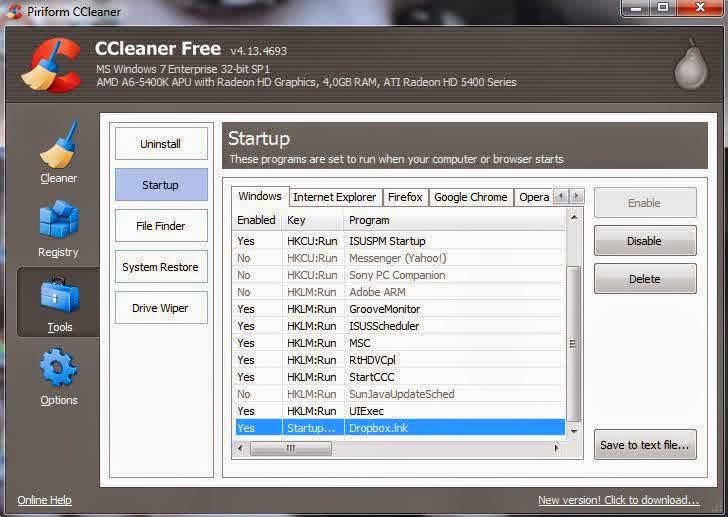Image resolution: width=728 pixels, height=517 pixels.
Task: Open the Online Help link
Action: click(45, 500)
